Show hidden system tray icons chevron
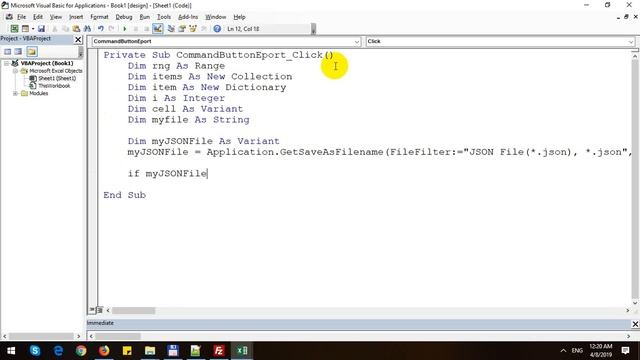The image size is (640, 360). pos(563,351)
